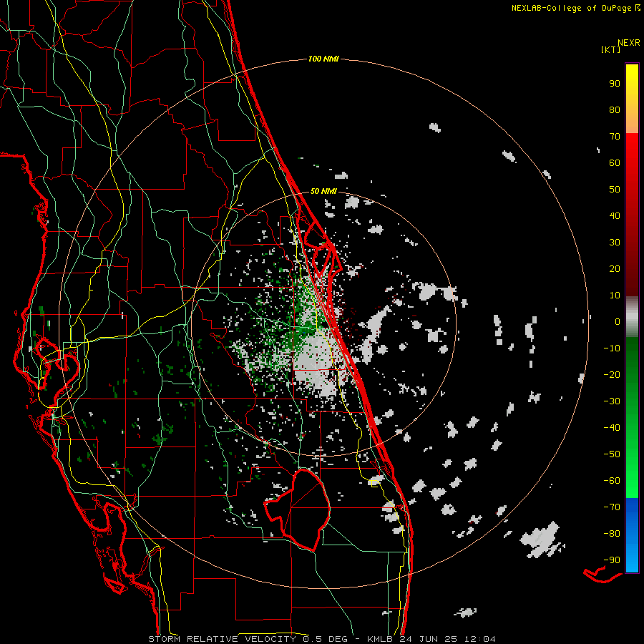
Task: Click the yellow segment of the color bar
Action: (x=632, y=99)
